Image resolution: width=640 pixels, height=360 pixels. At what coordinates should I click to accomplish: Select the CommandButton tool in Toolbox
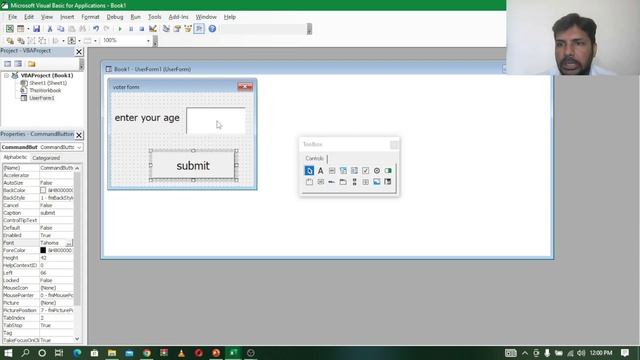click(320, 182)
